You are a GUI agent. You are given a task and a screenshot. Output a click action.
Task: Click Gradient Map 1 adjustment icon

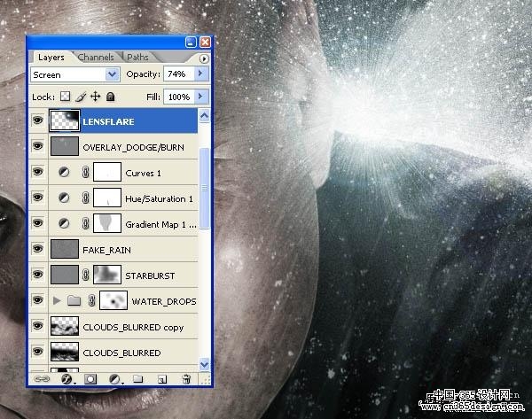[64, 223]
